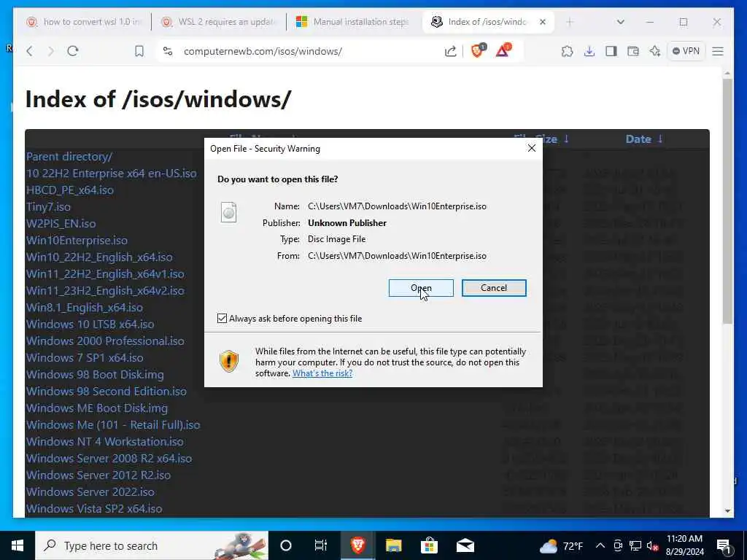Open File Explorer from the taskbar

pos(393,545)
